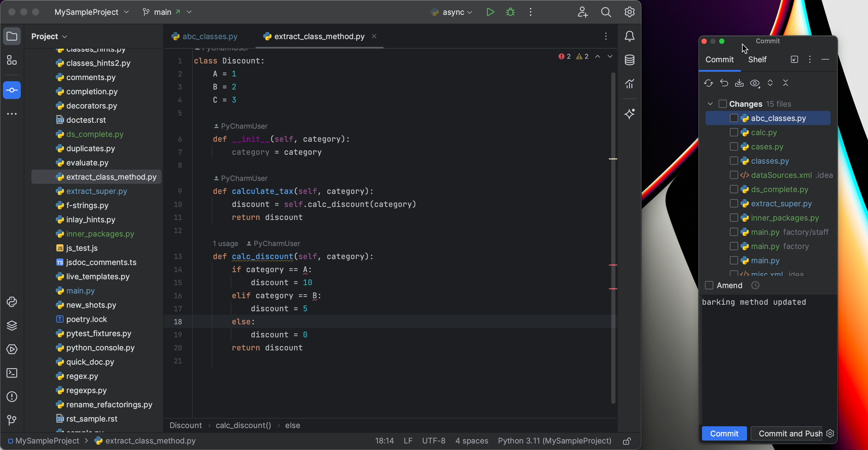Collapse all changes in Commit window
Image resolution: width=868 pixels, height=450 pixels.
(x=786, y=83)
